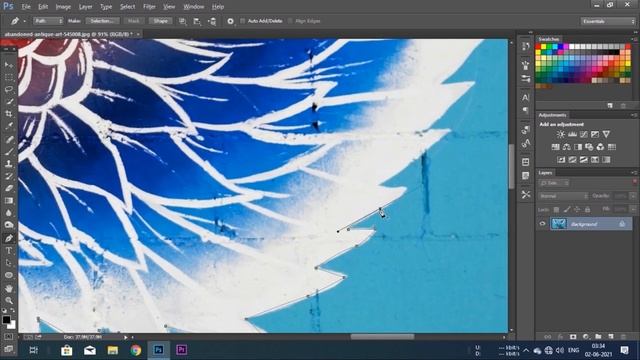The image size is (640, 360).
Task: Create a new layer from Layers panel footer
Action: click(x=611, y=337)
